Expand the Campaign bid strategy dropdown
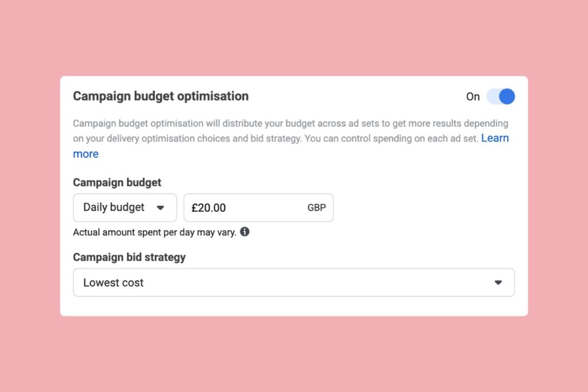Screen dimensions: 588x392 pos(293,282)
